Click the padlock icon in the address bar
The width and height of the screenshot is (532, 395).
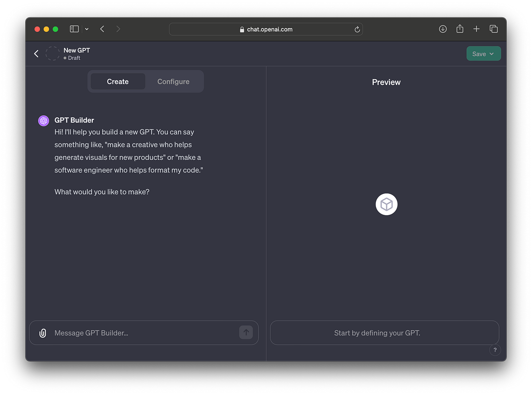click(242, 29)
